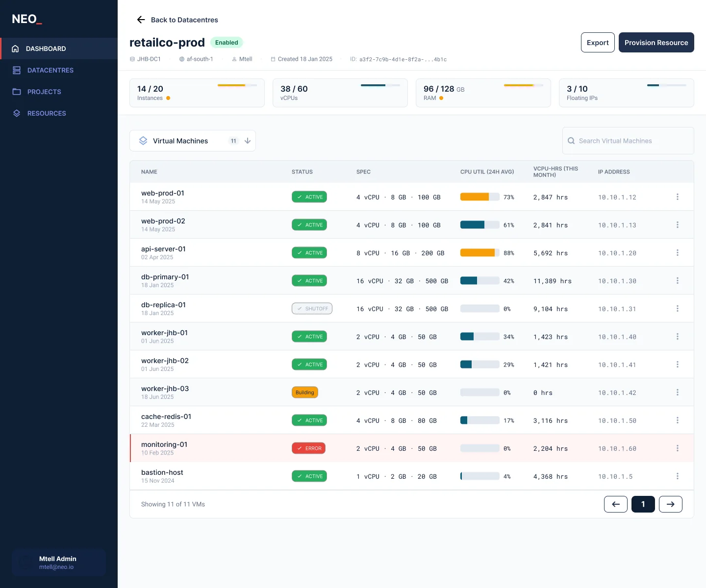Click the Export button
Screen dimensions: 706x588
(x=598, y=43)
